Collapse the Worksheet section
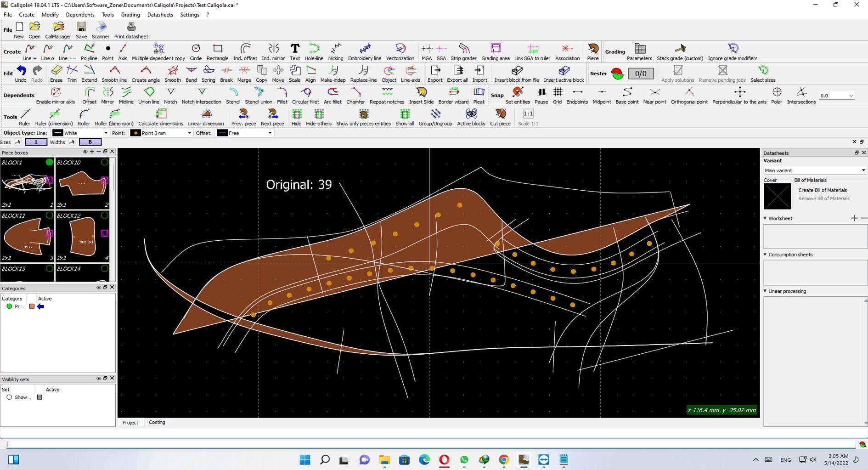This screenshot has height=470, width=868. pos(765,218)
